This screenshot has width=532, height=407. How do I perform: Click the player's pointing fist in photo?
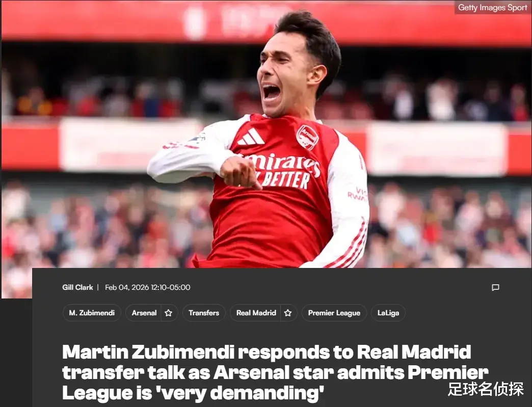239,173
